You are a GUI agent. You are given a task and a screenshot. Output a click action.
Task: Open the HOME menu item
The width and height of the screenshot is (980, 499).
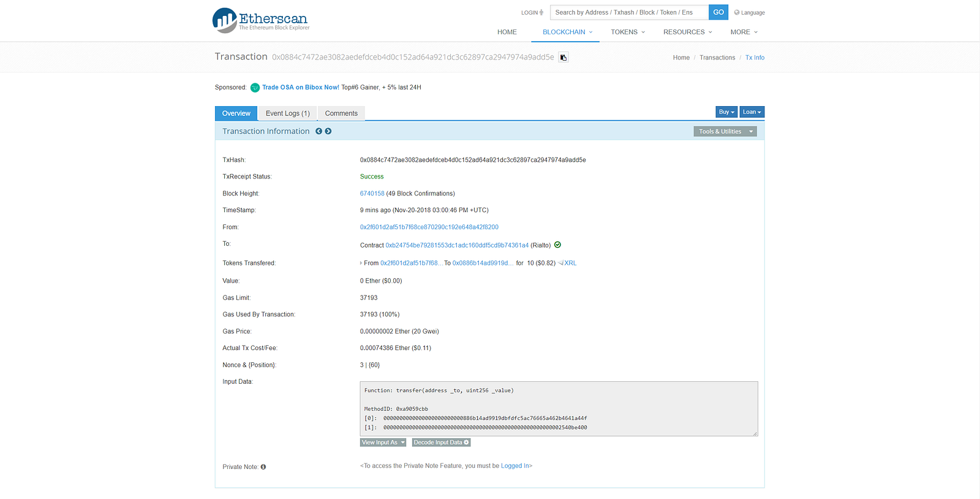(507, 32)
